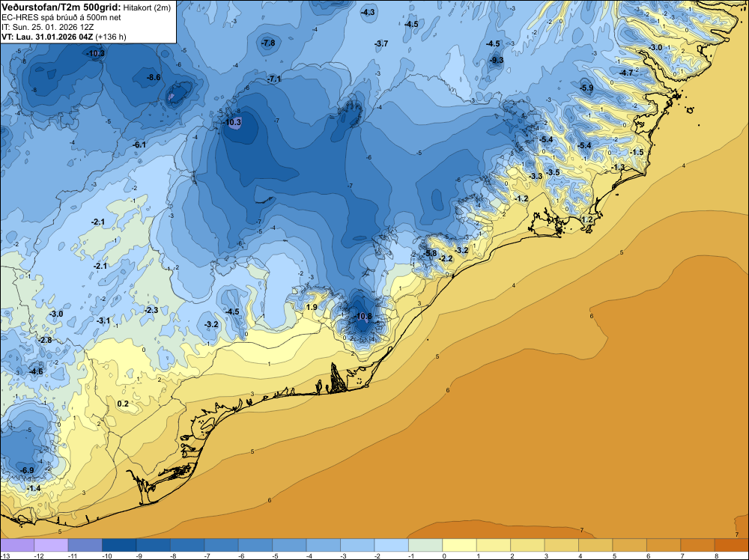This screenshot has width=749, height=560.
Task: Select the -6.9 temperature label
Action: click(x=27, y=470)
